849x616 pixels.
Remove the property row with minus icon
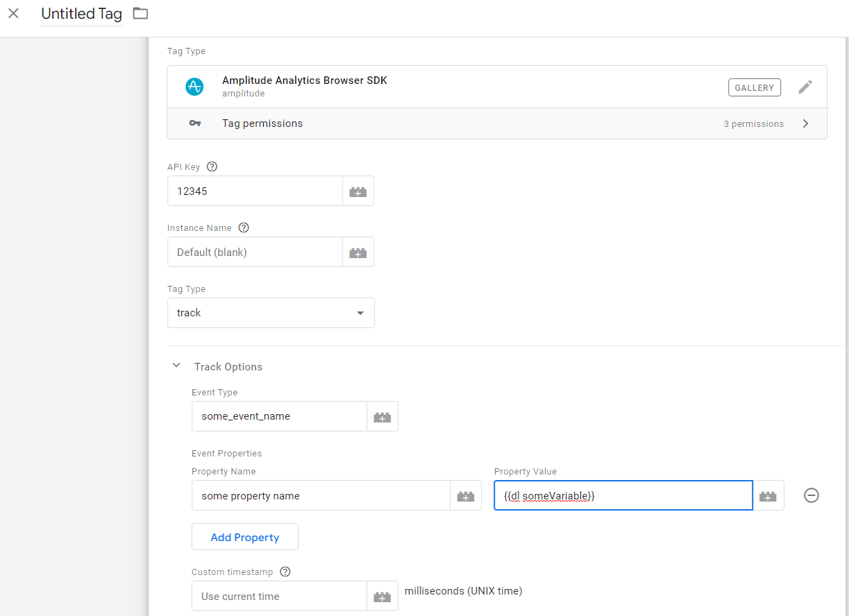[x=812, y=495]
